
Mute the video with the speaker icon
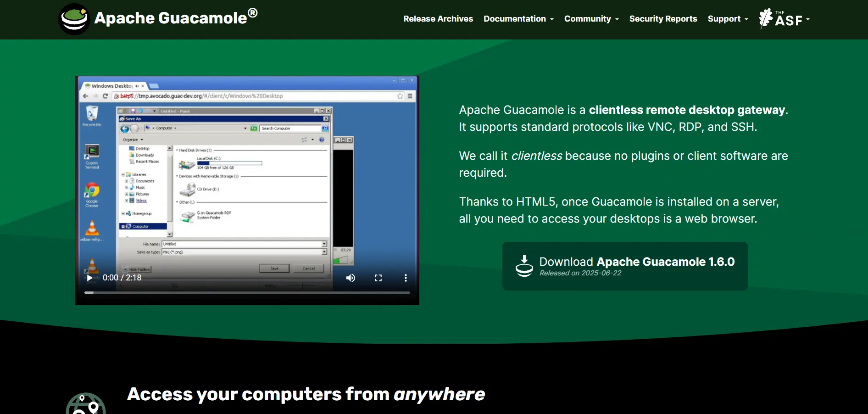pos(351,278)
